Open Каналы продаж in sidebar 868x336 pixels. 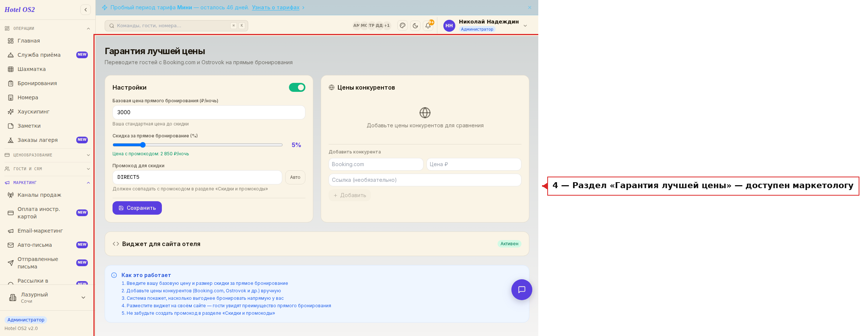coord(47,195)
